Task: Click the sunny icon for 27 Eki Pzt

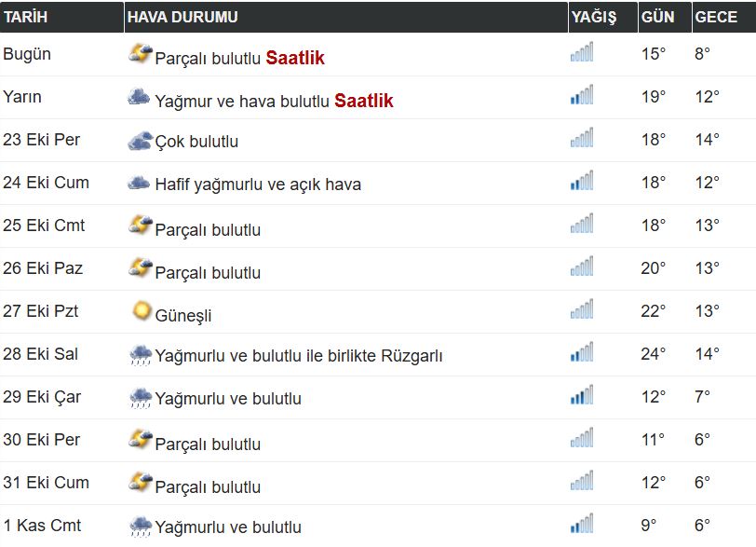Action: pyautogui.click(x=142, y=311)
